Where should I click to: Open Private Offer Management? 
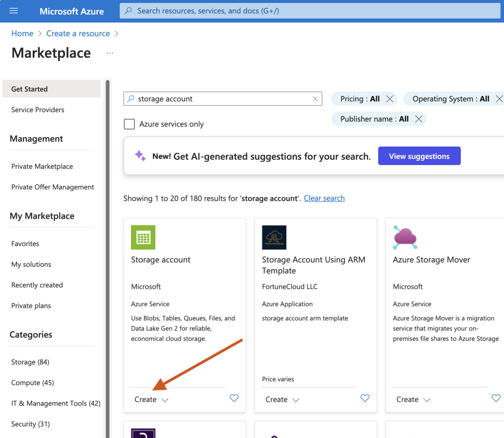click(52, 187)
